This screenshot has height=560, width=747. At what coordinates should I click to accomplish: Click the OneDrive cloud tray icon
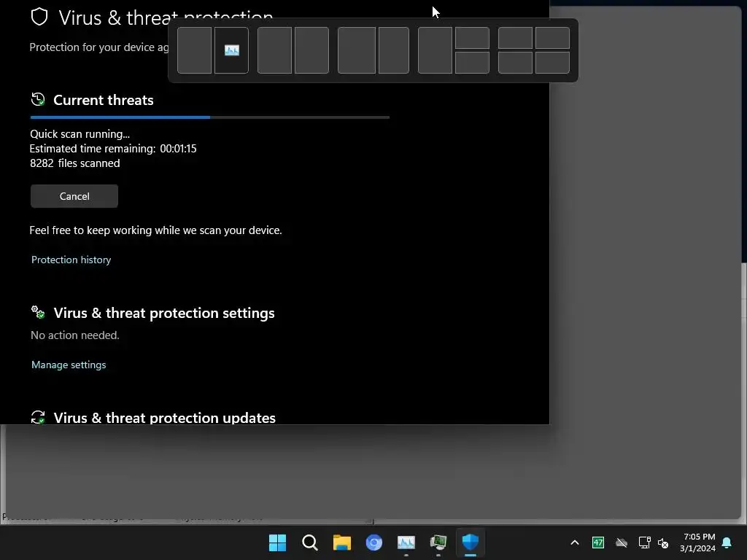click(x=622, y=542)
